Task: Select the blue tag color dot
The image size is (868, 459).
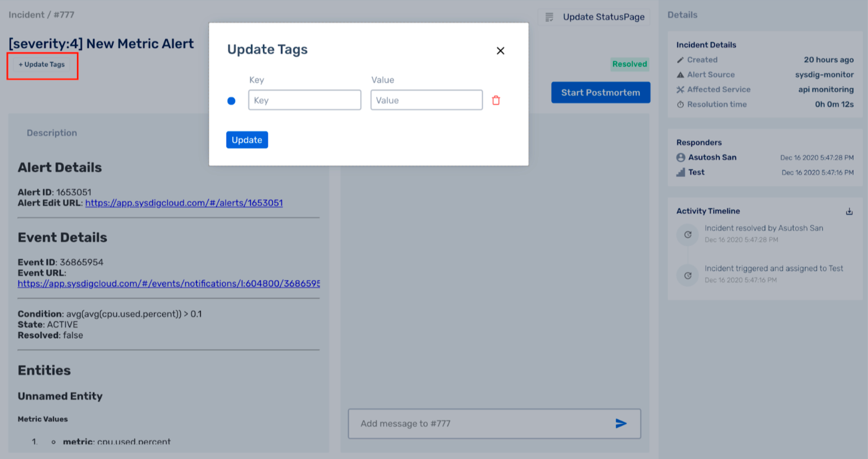Action: pyautogui.click(x=231, y=101)
